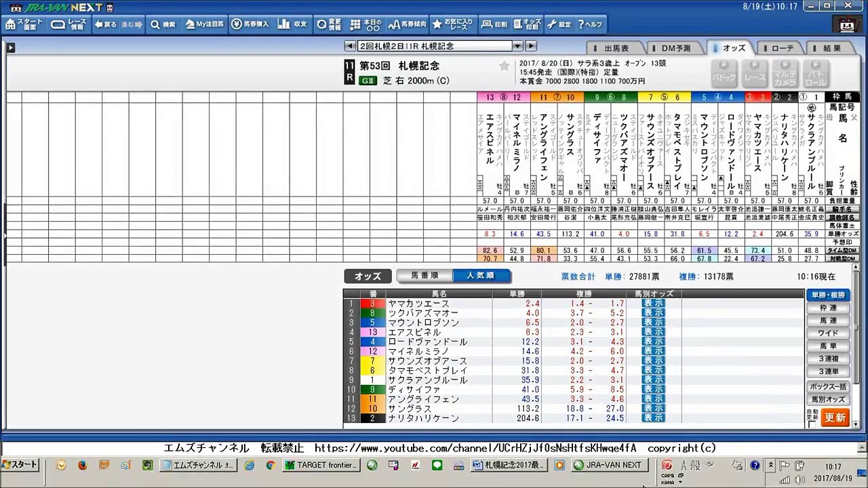
Task: Click 表示 for エアスピネル row
Action: pyautogui.click(x=654, y=332)
